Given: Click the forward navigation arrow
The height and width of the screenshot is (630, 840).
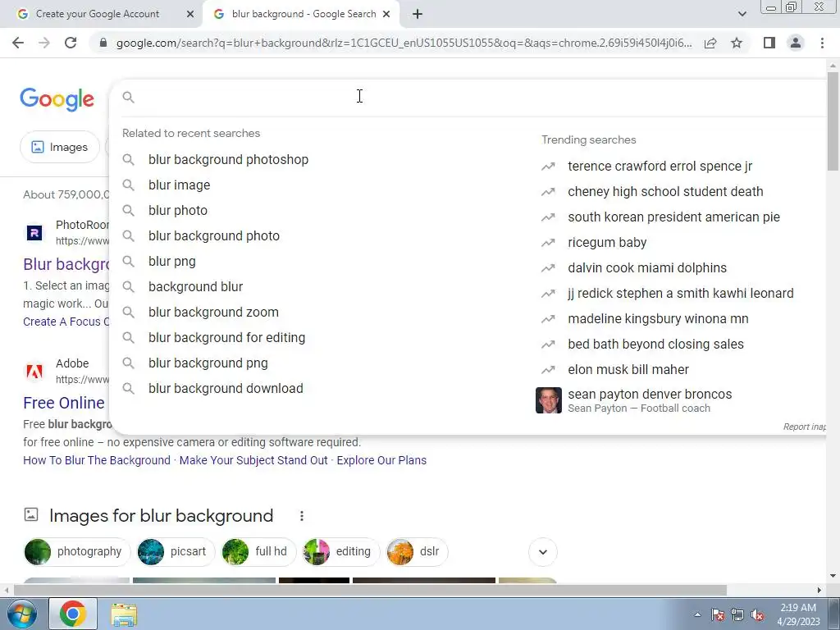Looking at the screenshot, I should (44, 43).
